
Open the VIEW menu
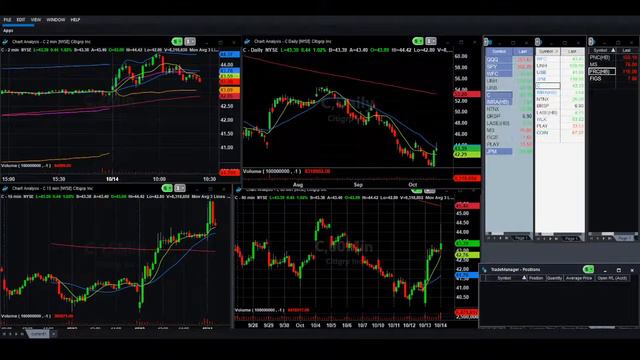coord(36,20)
